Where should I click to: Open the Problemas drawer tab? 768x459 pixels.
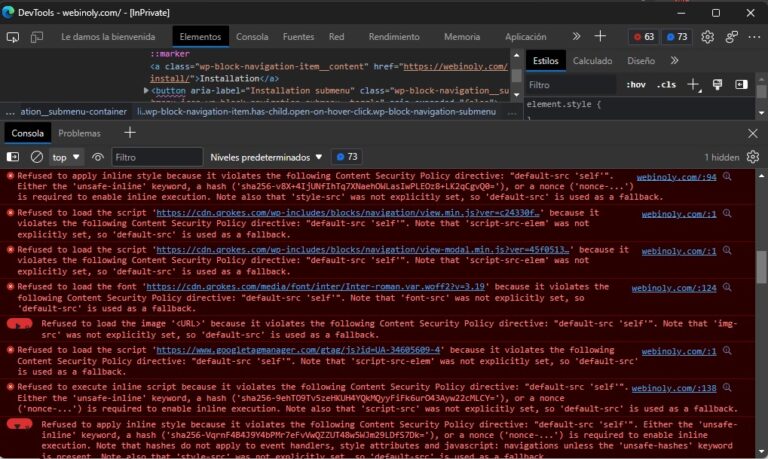(x=79, y=133)
